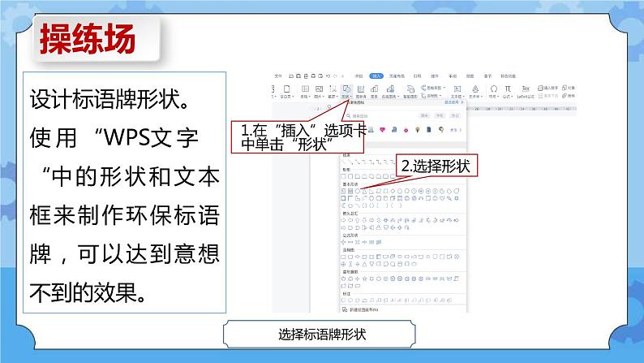Click the LaTeX公式 icon
Viewport: 644px width, 363px height.
(526, 89)
